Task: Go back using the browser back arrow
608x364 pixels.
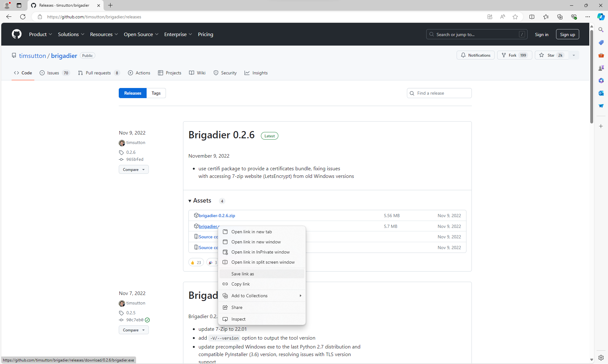Action: point(9,17)
